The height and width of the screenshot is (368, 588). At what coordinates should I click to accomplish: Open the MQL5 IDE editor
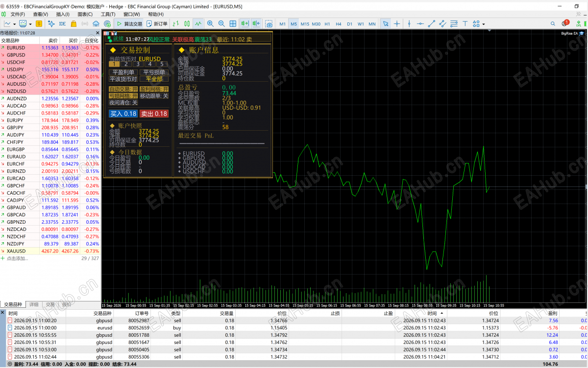click(x=62, y=23)
